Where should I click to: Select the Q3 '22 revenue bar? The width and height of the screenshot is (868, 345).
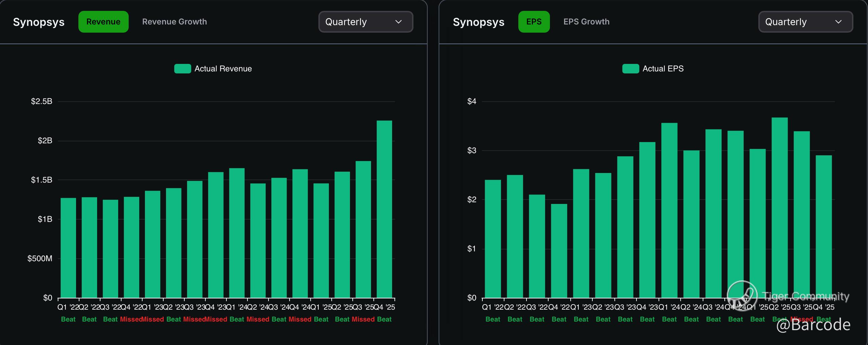(x=110, y=249)
